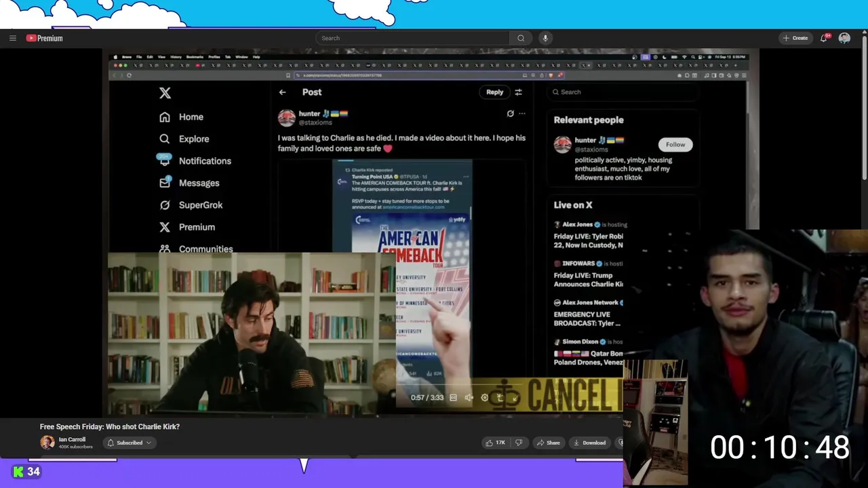Image resolution: width=868 pixels, height=488 pixels.
Task: Click the video title Free Speech Friday
Action: click(x=110, y=426)
